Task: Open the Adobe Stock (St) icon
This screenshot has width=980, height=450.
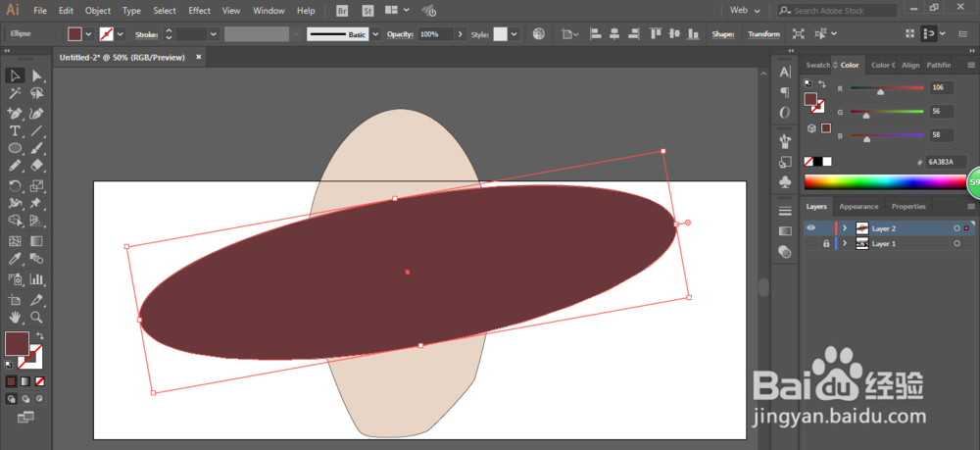Action: (367, 11)
